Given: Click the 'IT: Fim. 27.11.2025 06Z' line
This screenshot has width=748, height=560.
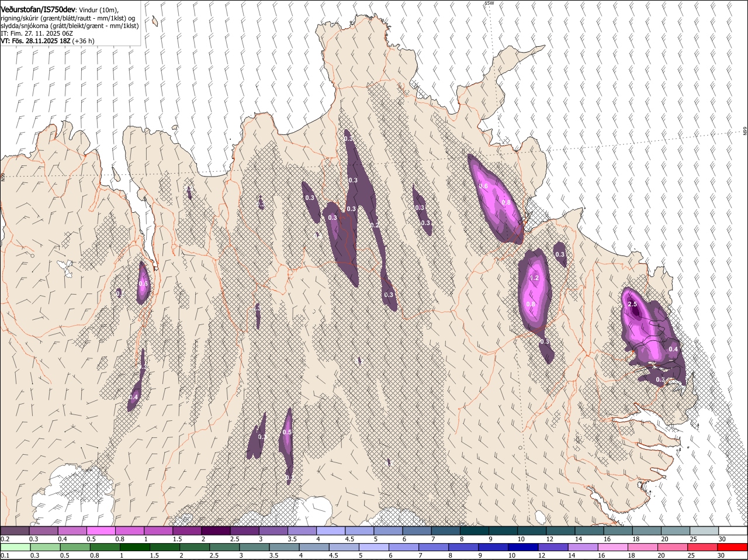Looking at the screenshot, I should tap(37, 33).
